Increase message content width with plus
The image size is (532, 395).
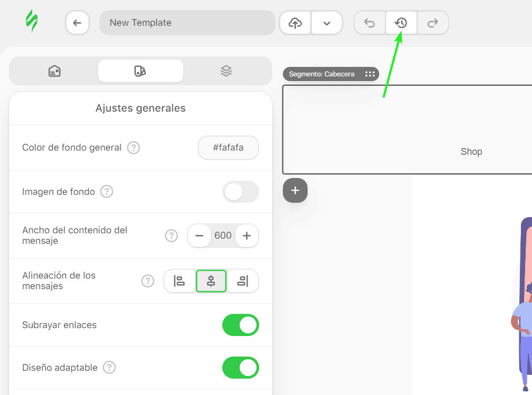pos(247,235)
